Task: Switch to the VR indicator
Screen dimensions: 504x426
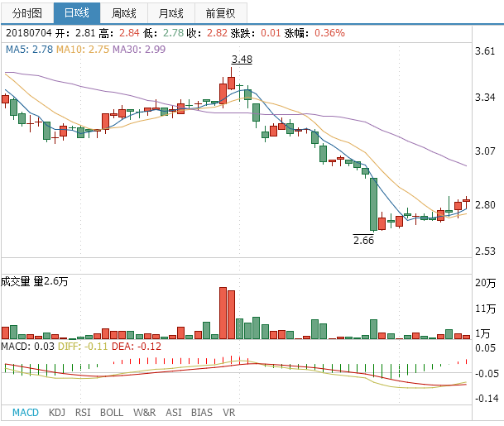Action: pyautogui.click(x=229, y=413)
